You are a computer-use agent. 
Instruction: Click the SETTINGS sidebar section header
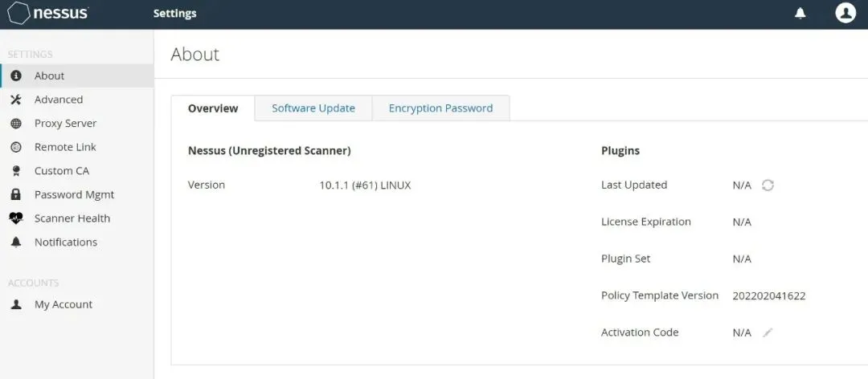(x=31, y=55)
